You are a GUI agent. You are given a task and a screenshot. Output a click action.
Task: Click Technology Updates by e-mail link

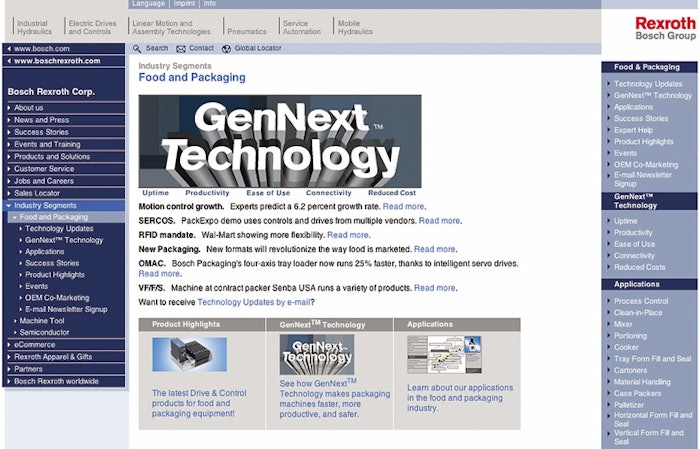254,303
